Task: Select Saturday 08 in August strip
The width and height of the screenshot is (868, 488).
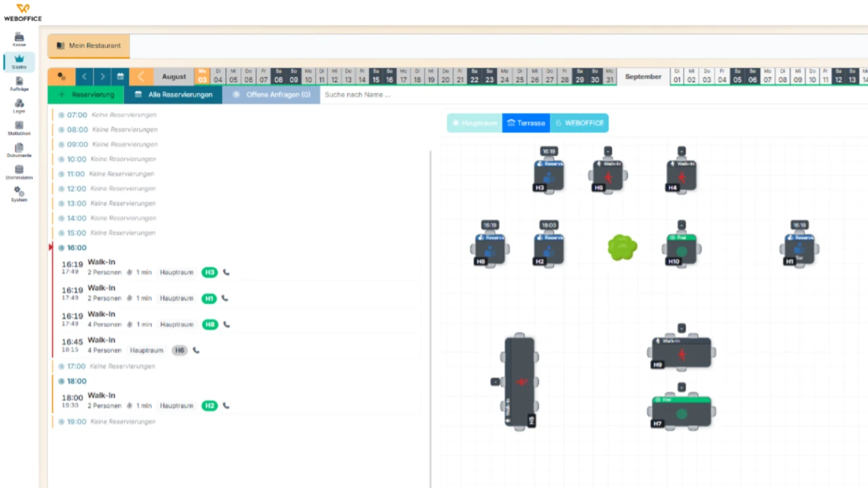Action: (x=278, y=75)
